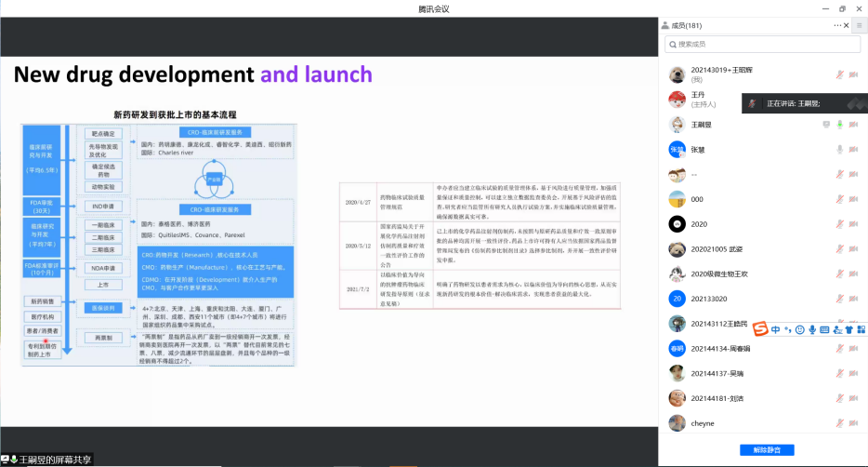The image size is (868, 467).
Task: Open the Sogou emoji smiley icon
Action: (x=799, y=329)
